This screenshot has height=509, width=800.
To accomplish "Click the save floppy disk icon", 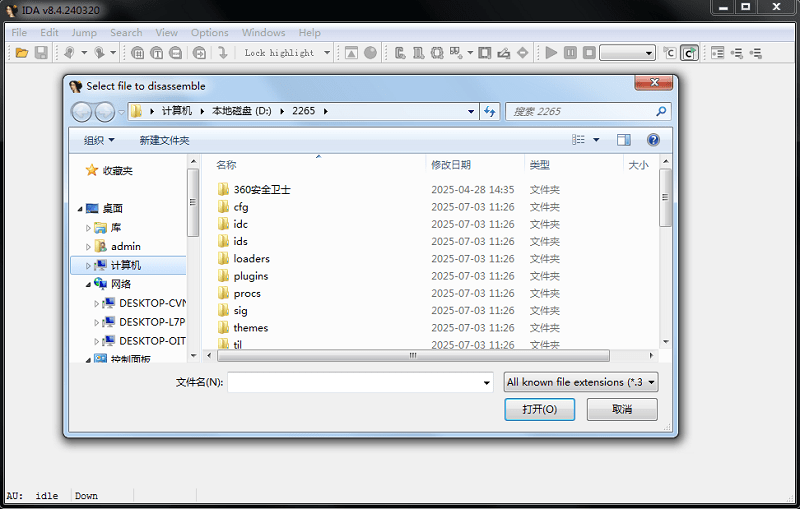I will [41, 53].
